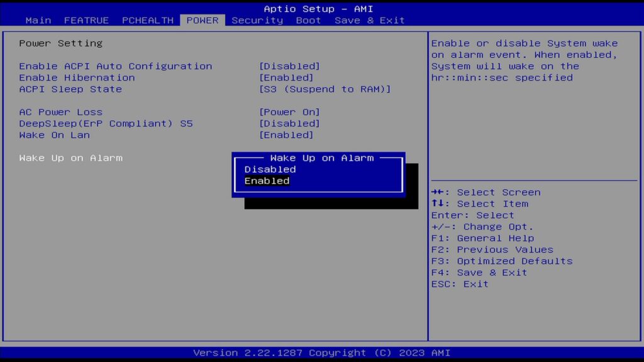
Task: Click the Enable ACPI Auto Configuration label
Action: (x=115, y=66)
